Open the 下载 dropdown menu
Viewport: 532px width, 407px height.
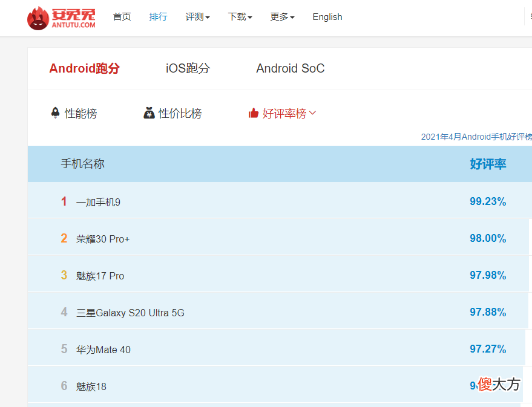[240, 16]
